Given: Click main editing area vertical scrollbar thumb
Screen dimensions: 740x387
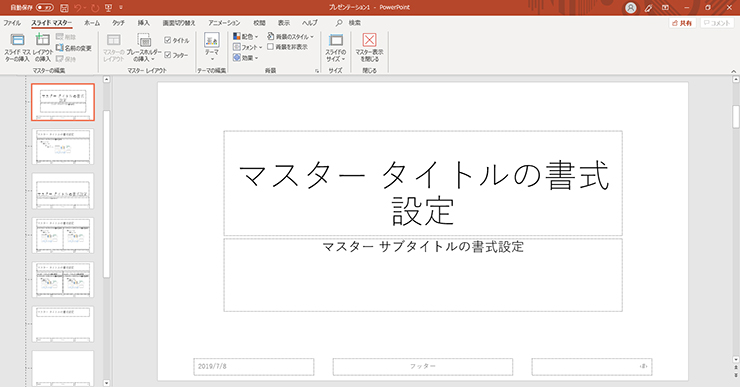Looking at the screenshot, I should tap(735, 117).
